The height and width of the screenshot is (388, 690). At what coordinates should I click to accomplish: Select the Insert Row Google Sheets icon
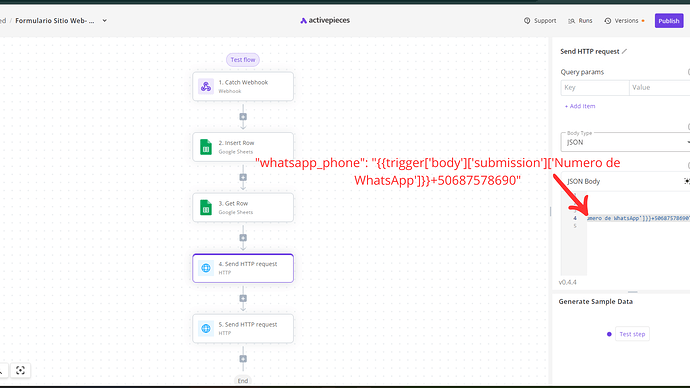(x=206, y=147)
